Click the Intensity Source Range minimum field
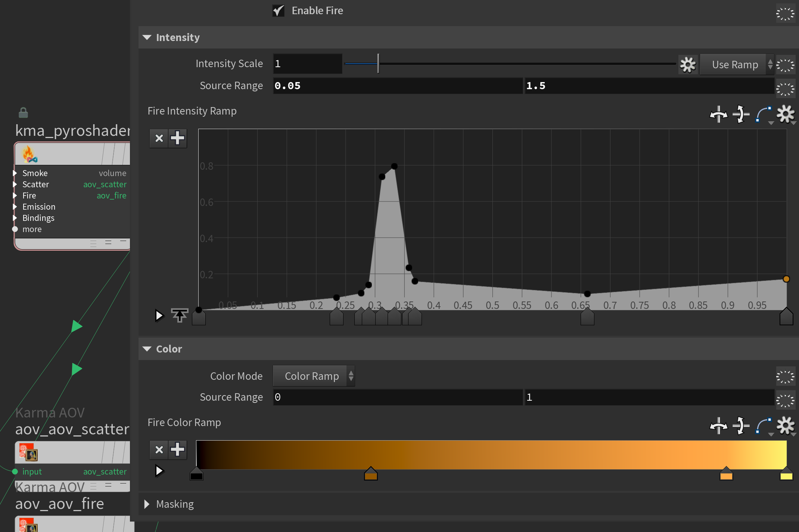Screen dimensions: 799x532 (x=397, y=86)
